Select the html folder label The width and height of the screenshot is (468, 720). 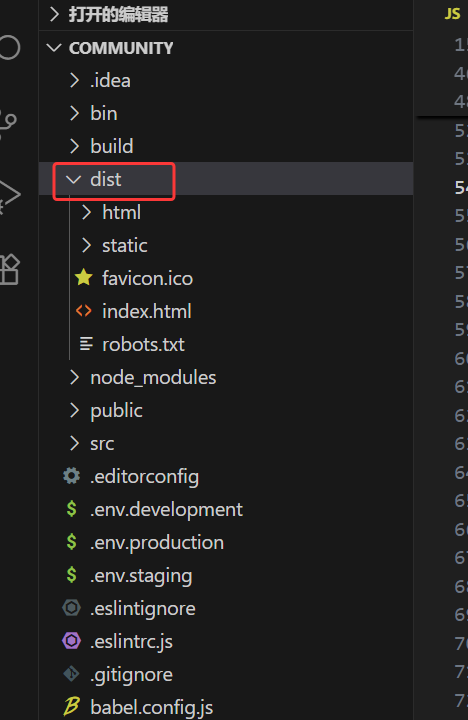[122, 213]
